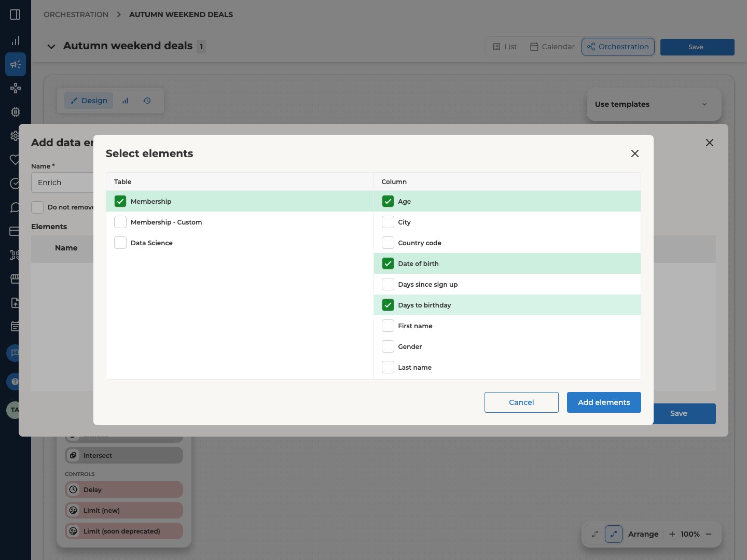Open the help question mark icon
Image resolution: width=747 pixels, height=560 pixels.
pos(14,382)
